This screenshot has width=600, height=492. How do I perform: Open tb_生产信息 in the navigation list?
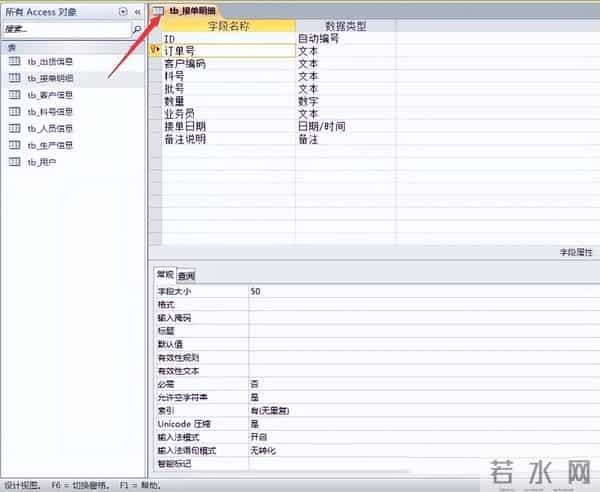pos(50,145)
